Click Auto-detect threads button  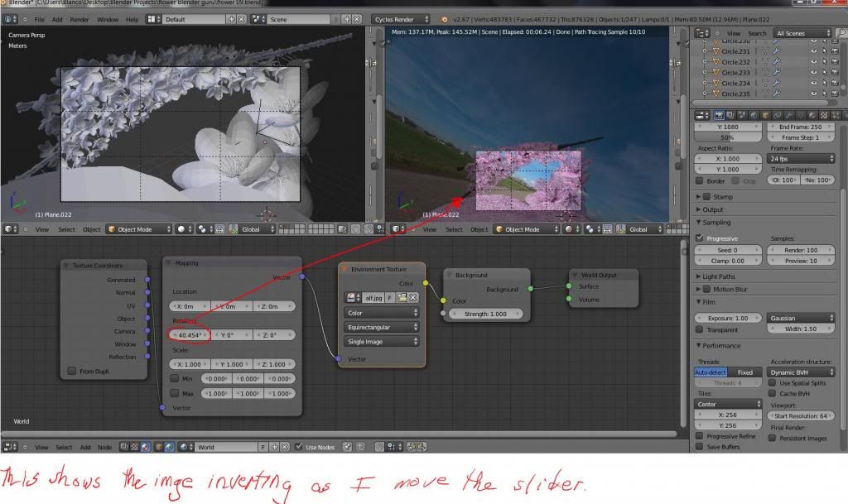[x=711, y=372]
